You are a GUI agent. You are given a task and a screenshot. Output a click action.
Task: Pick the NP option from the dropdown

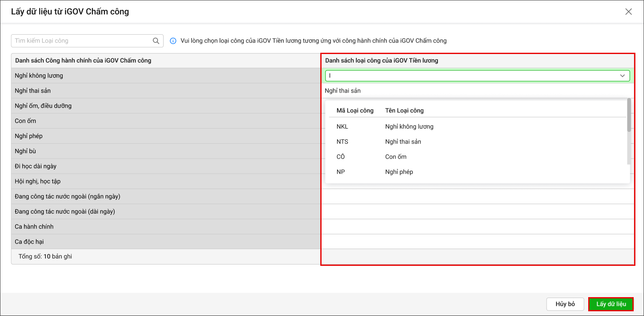[477, 172]
